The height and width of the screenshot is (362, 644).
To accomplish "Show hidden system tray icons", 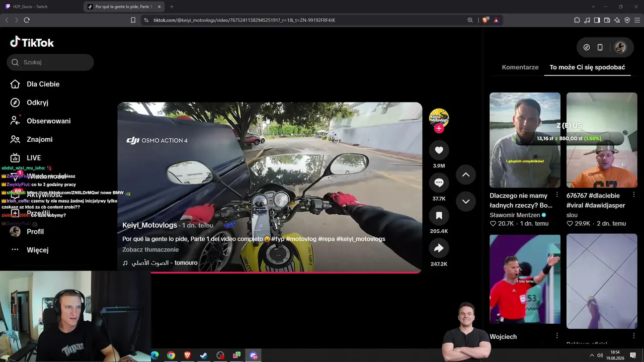I will coord(592,355).
